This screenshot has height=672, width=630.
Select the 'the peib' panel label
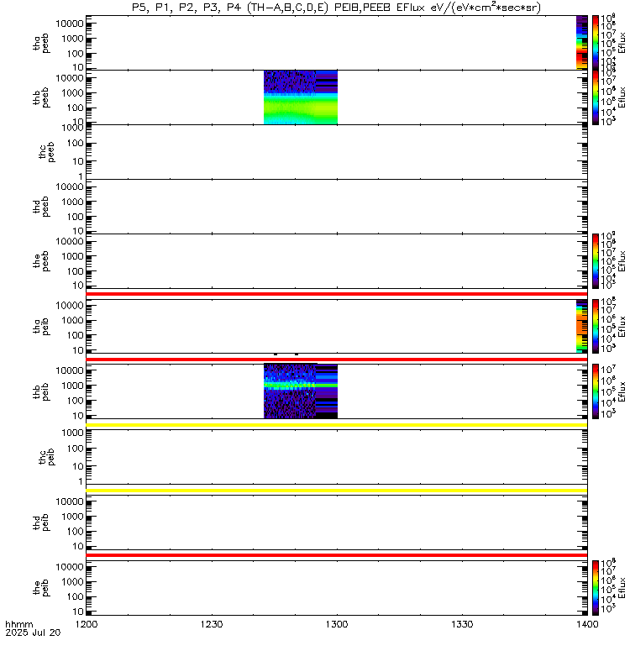click(x=41, y=588)
